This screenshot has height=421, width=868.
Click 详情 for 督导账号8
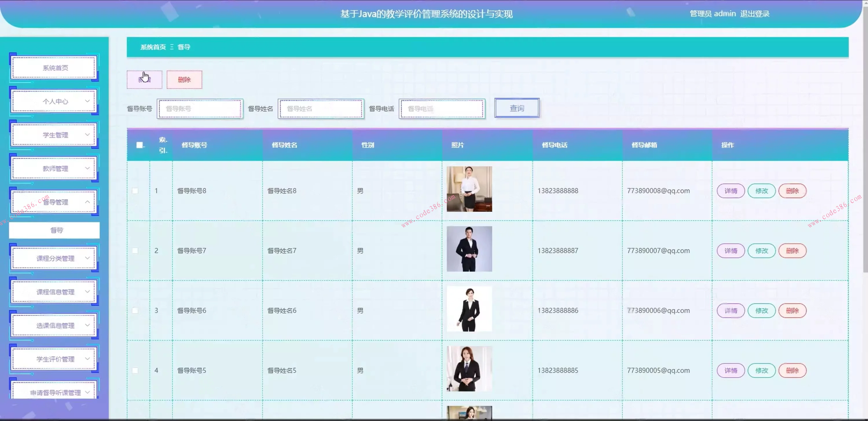point(731,191)
